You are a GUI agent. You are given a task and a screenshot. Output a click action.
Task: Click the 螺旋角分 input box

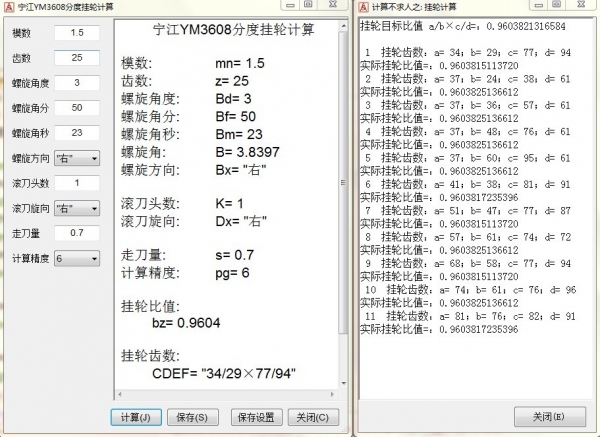pyautogui.click(x=77, y=108)
